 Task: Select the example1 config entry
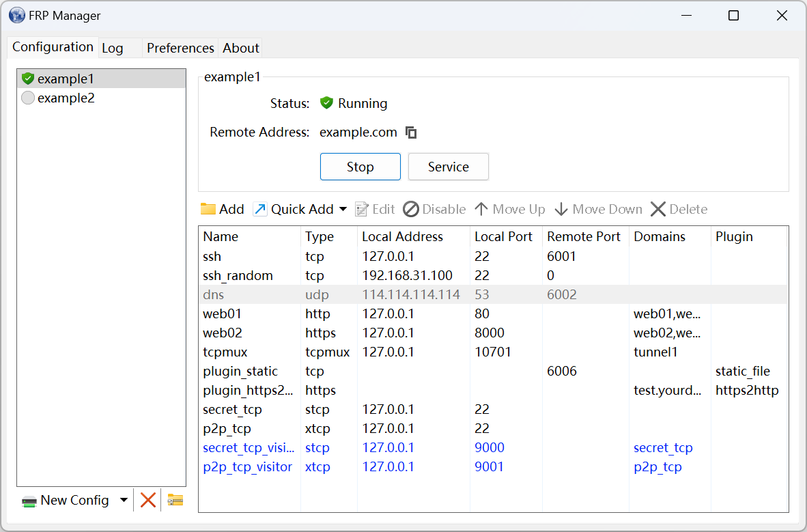click(x=102, y=79)
